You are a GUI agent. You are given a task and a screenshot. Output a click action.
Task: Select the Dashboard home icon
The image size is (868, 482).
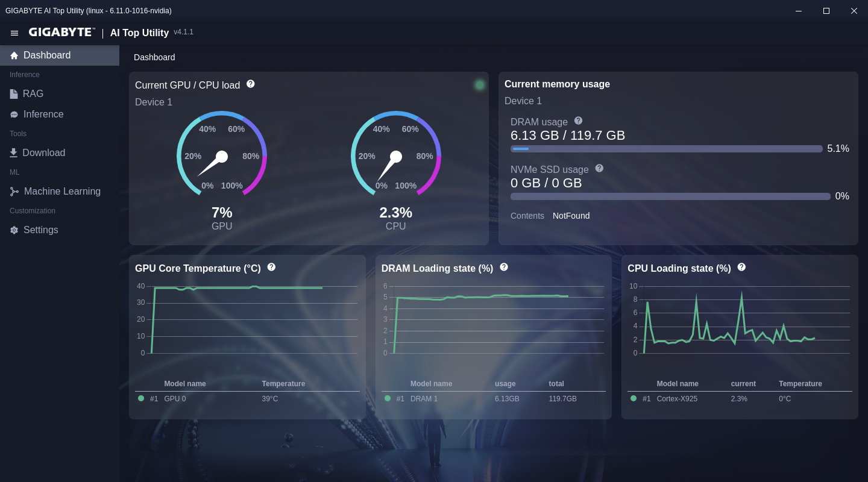tap(13, 55)
